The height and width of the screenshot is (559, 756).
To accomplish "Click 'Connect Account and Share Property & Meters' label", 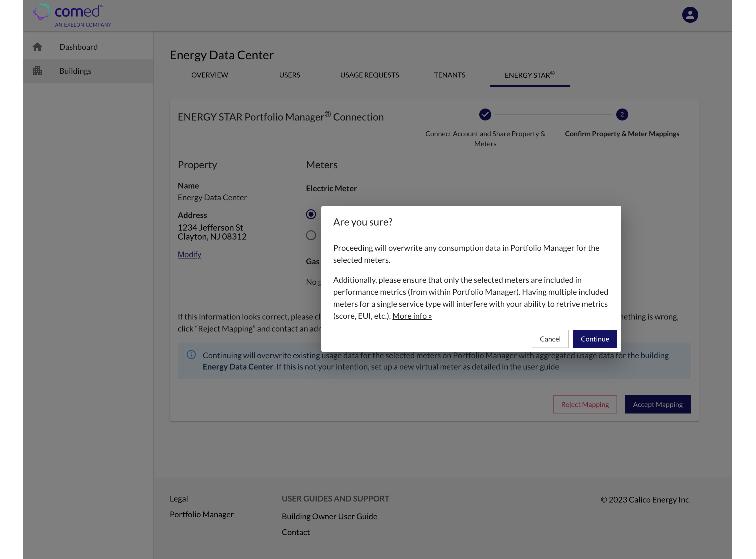I will coord(485,139).
